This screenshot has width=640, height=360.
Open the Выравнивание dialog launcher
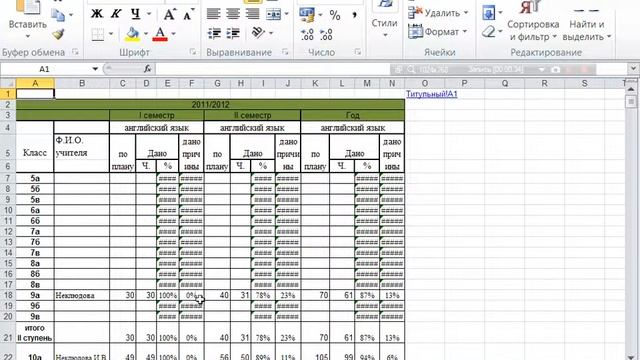[x=285, y=52]
